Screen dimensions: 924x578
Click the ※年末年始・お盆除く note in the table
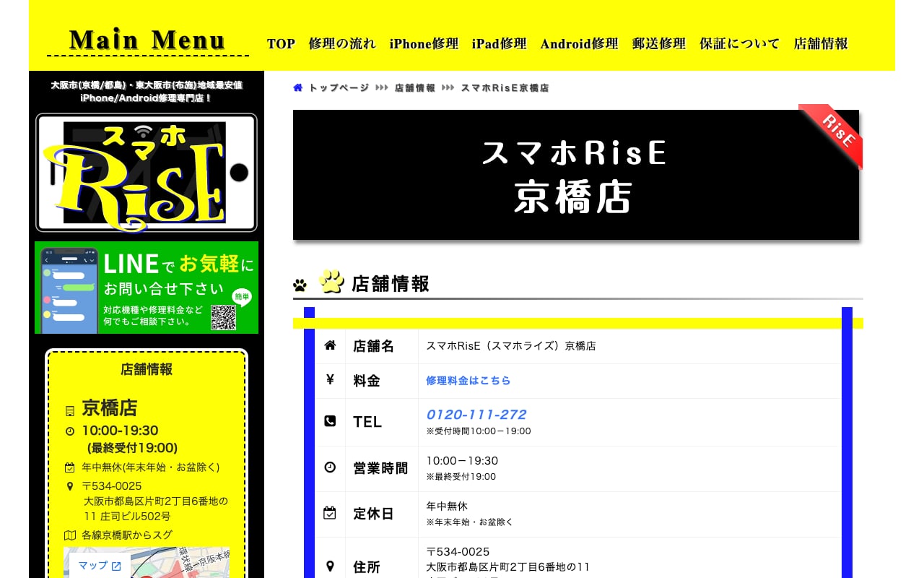(470, 522)
